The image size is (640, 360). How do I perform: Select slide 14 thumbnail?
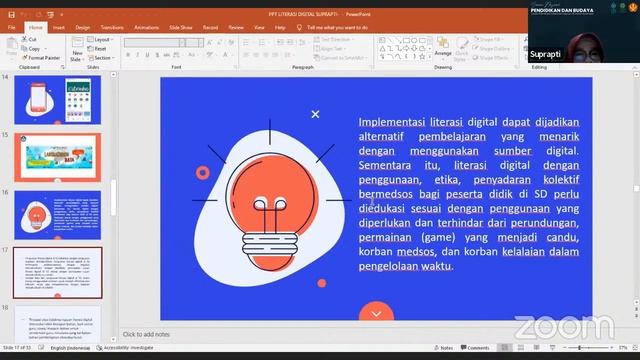pyautogui.click(x=58, y=100)
